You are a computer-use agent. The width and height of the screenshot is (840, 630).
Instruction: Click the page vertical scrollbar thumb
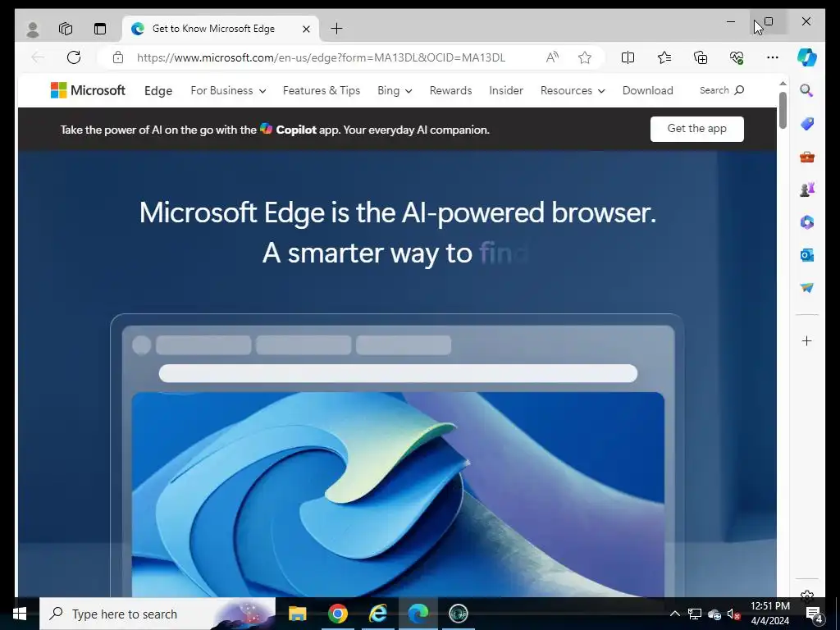click(783, 111)
